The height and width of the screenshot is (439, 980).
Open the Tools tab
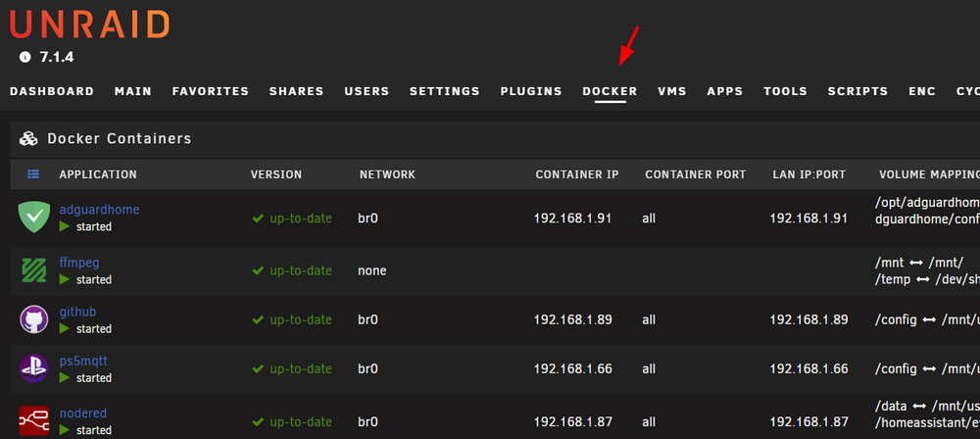(786, 91)
